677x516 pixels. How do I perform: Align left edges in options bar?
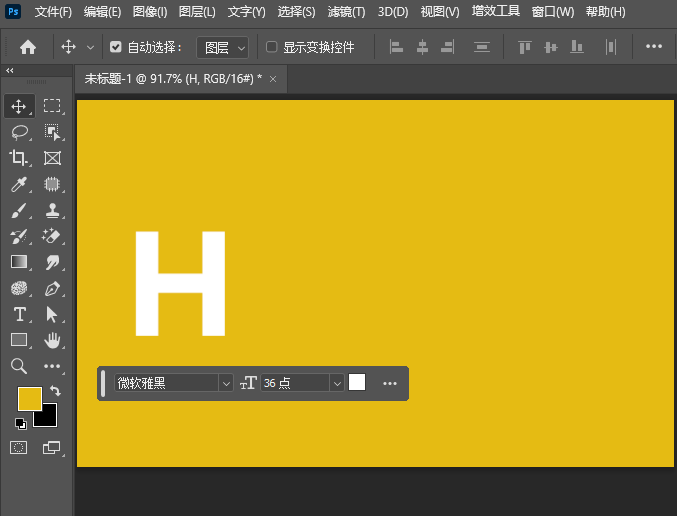point(396,47)
